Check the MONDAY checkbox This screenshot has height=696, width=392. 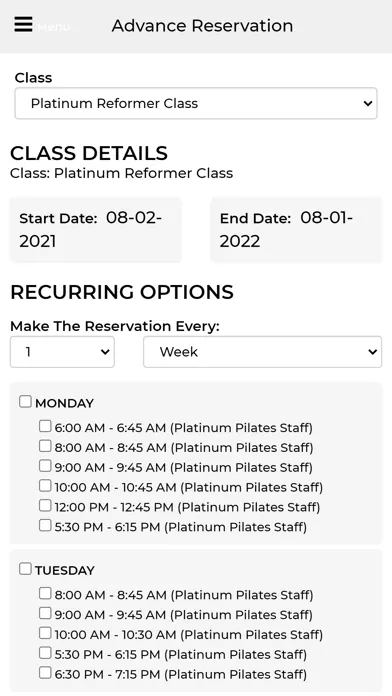(25, 402)
